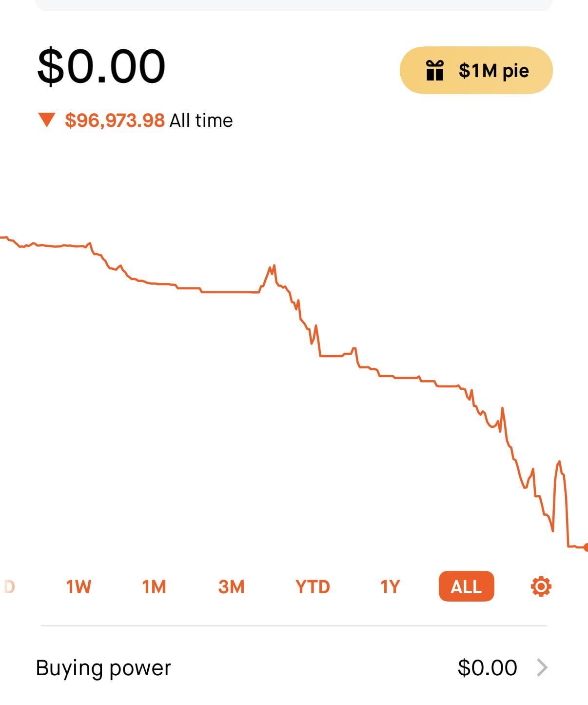588x705 pixels.
Task: Select the 1M time range
Action: click(154, 586)
